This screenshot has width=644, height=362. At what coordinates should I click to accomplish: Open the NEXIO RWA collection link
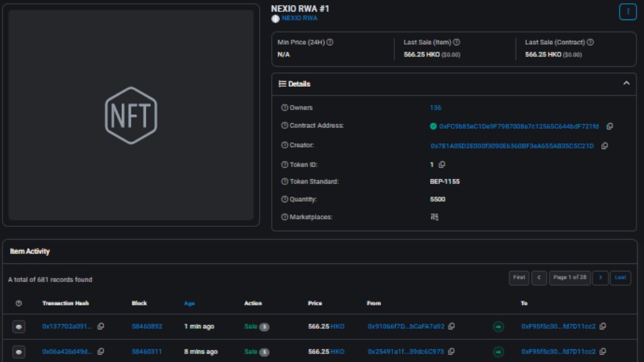(299, 18)
